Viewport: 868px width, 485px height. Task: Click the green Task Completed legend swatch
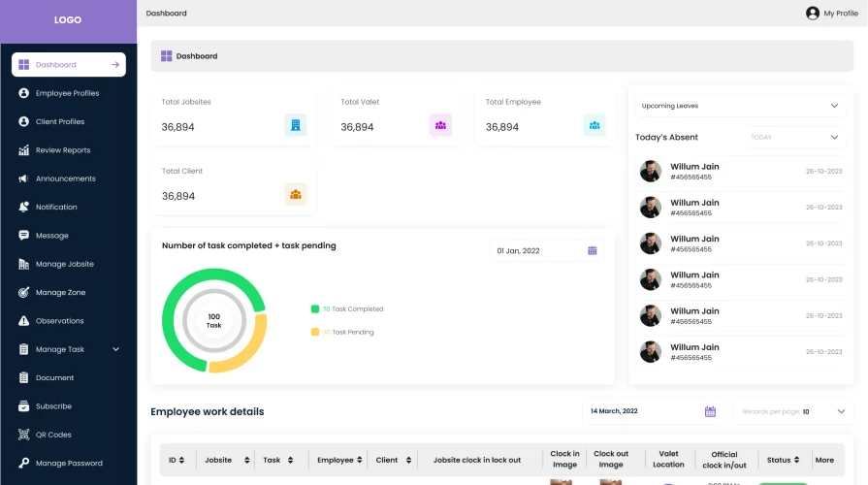coord(315,309)
